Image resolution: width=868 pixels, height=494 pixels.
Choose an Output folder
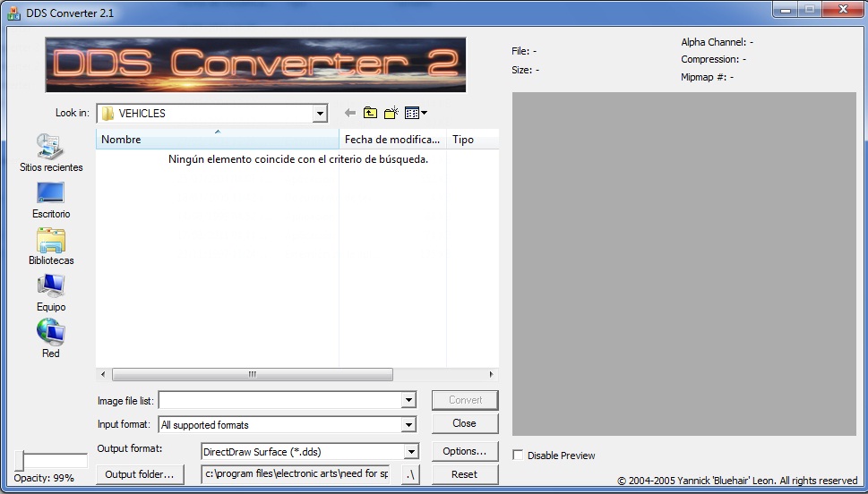tap(140, 474)
